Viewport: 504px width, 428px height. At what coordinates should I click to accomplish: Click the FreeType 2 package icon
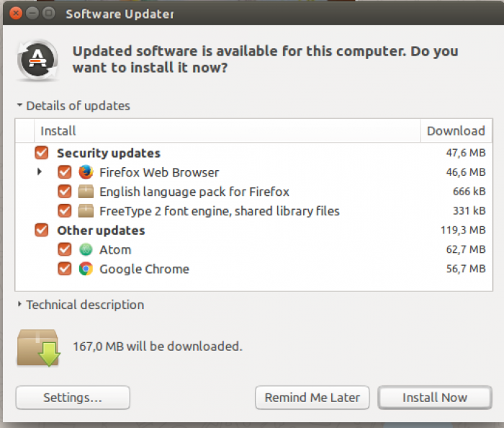[86, 211]
